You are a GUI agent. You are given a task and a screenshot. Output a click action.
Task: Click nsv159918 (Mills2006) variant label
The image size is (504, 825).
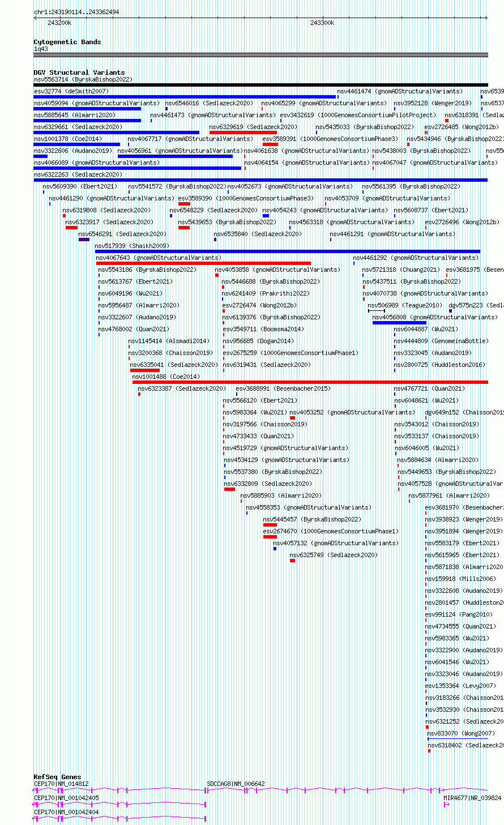point(460,579)
